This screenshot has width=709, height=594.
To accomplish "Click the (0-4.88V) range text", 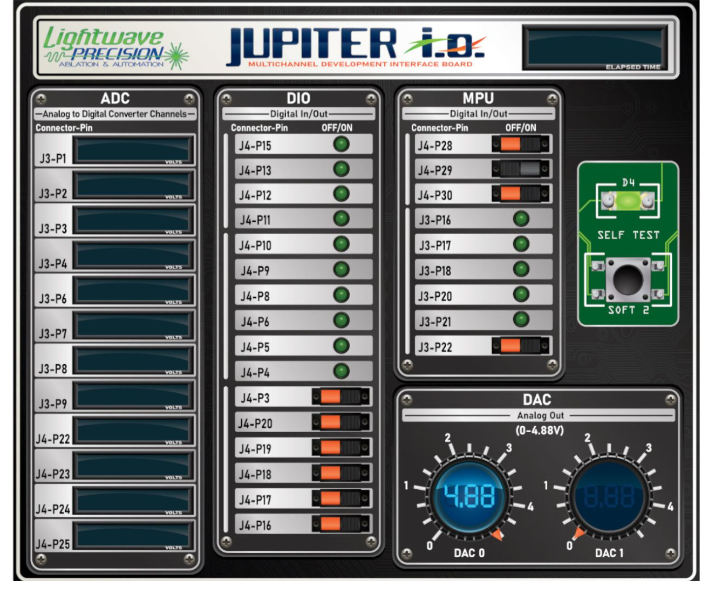I will (x=539, y=430).
